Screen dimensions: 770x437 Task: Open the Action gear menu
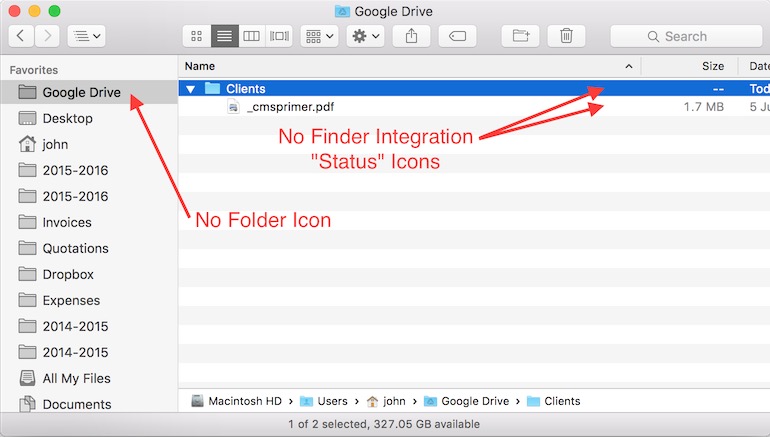pos(365,36)
